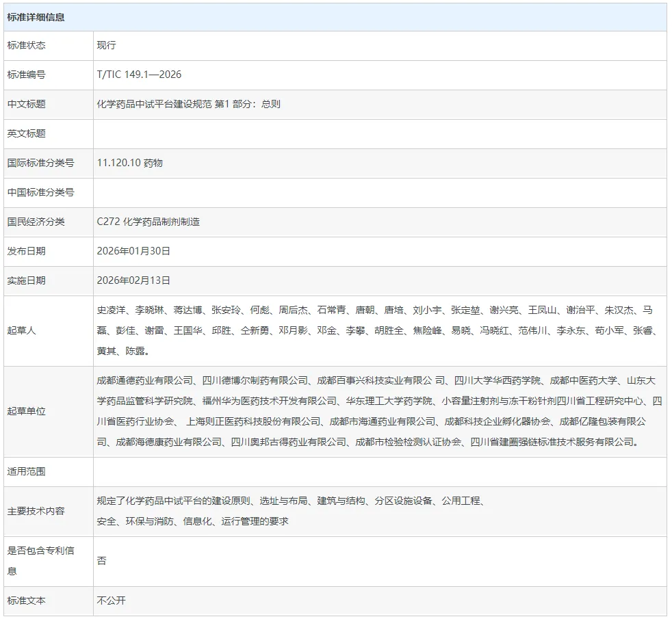Image resolution: width=672 pixels, height=619 pixels.
Task: Click the 适用范围 row label
Action: [x=26, y=471]
